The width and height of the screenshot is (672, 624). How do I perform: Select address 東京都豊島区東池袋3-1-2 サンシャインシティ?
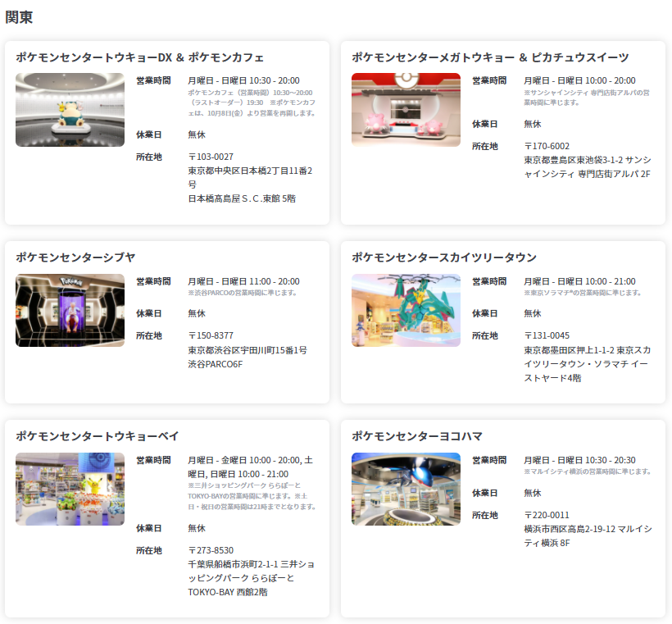pyautogui.click(x=587, y=166)
